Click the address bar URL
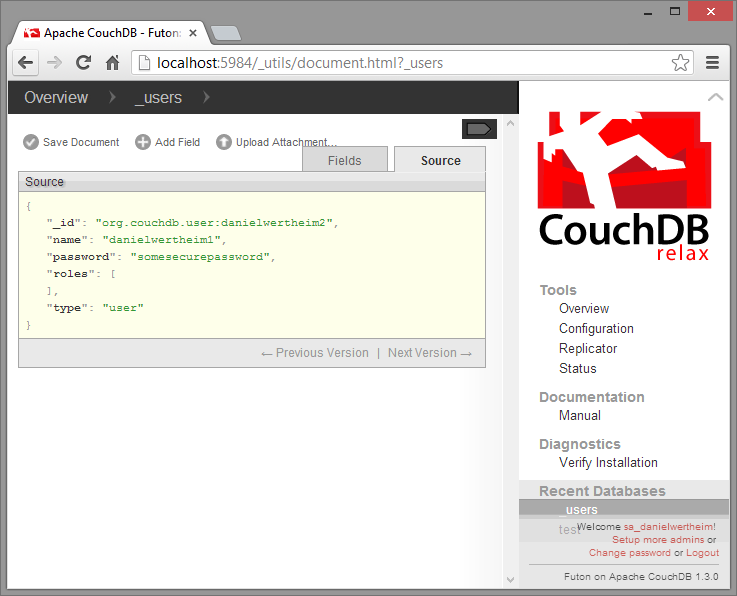This screenshot has height=596, width=737. pos(300,63)
